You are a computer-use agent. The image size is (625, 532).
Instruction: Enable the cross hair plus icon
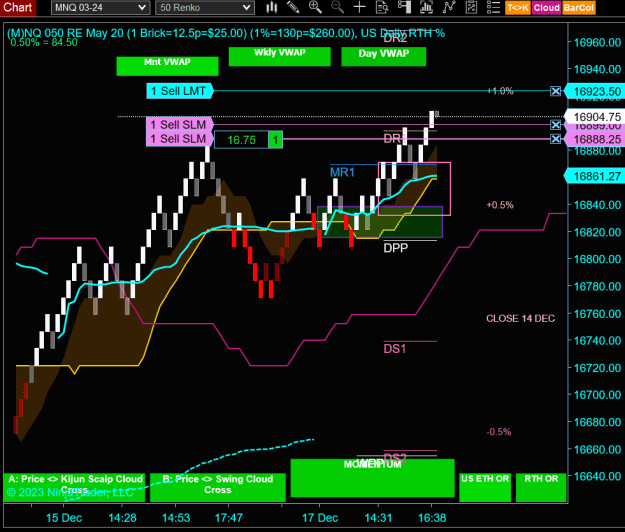click(x=360, y=7)
